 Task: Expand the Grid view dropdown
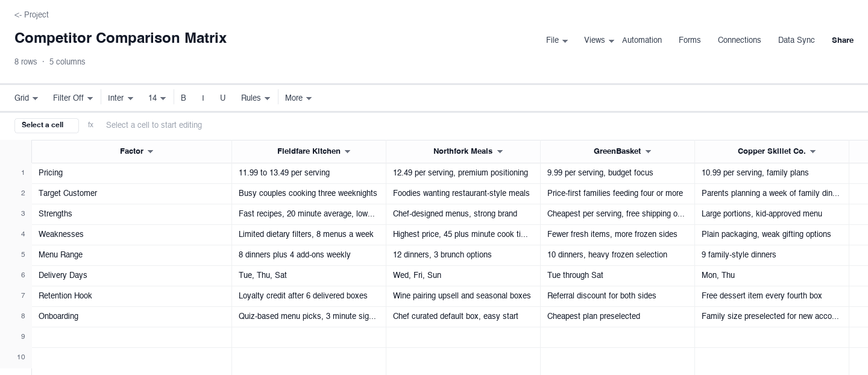27,98
